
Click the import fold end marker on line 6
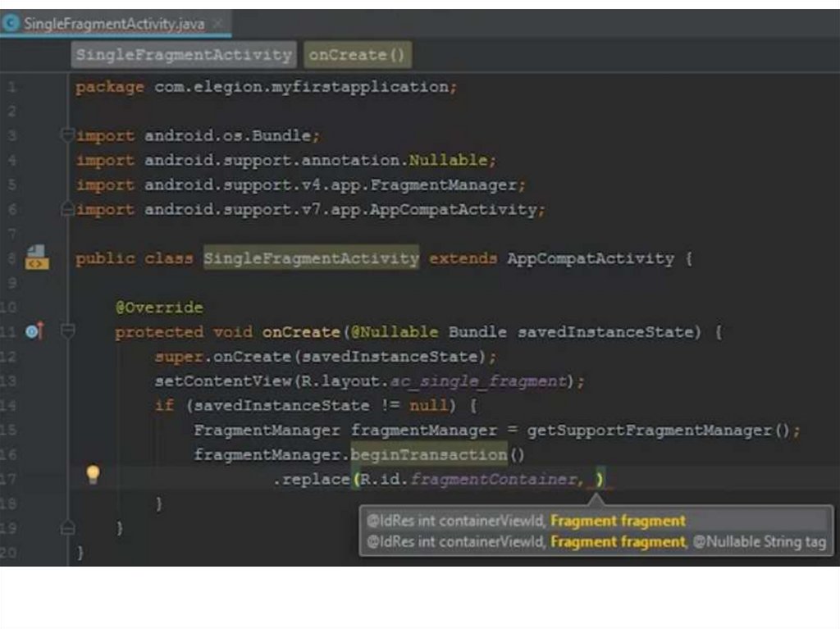pyautogui.click(x=68, y=209)
